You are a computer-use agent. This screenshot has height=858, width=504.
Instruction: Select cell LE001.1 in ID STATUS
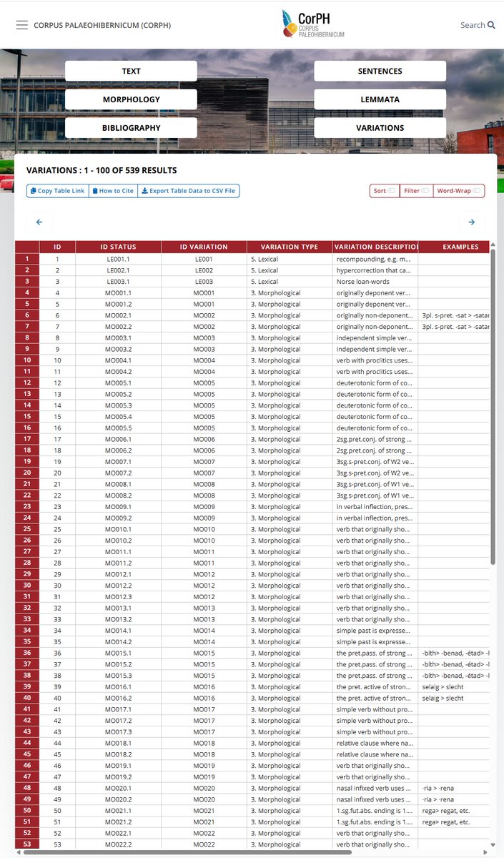tap(118, 259)
